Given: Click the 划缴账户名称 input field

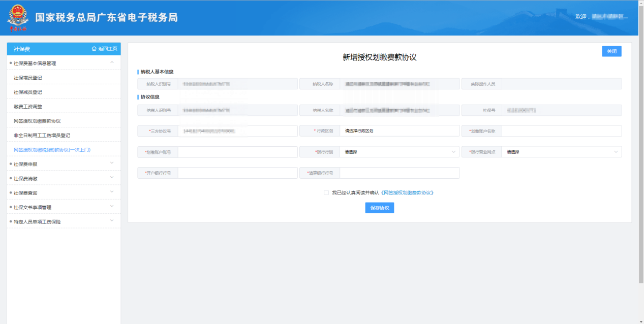Looking at the screenshot, I should tap(561, 131).
